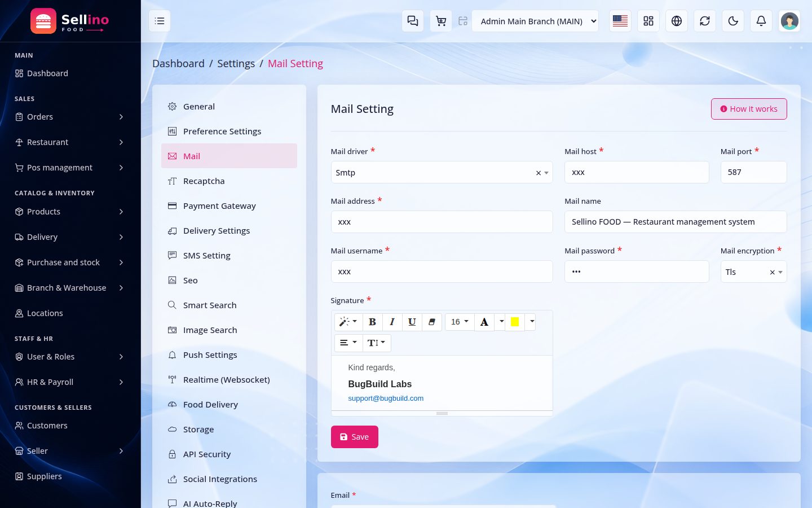Click the Mail host input field
Screen dimensions: 812x508
pyautogui.click(x=637, y=172)
